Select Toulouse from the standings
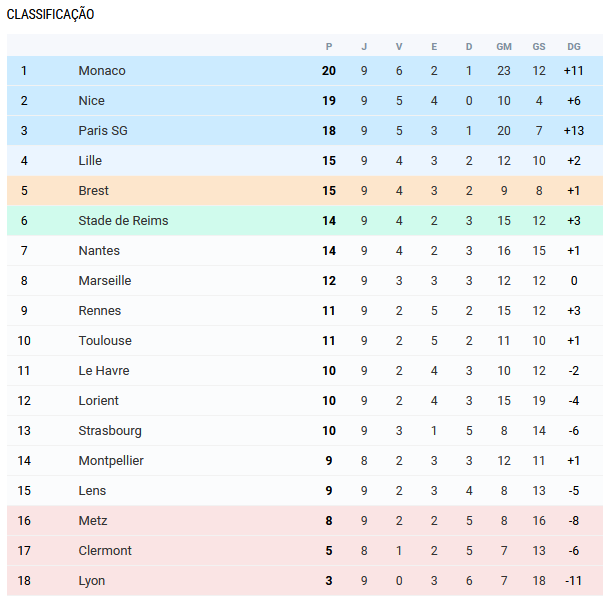This screenshot has width=603, height=597. (105, 341)
